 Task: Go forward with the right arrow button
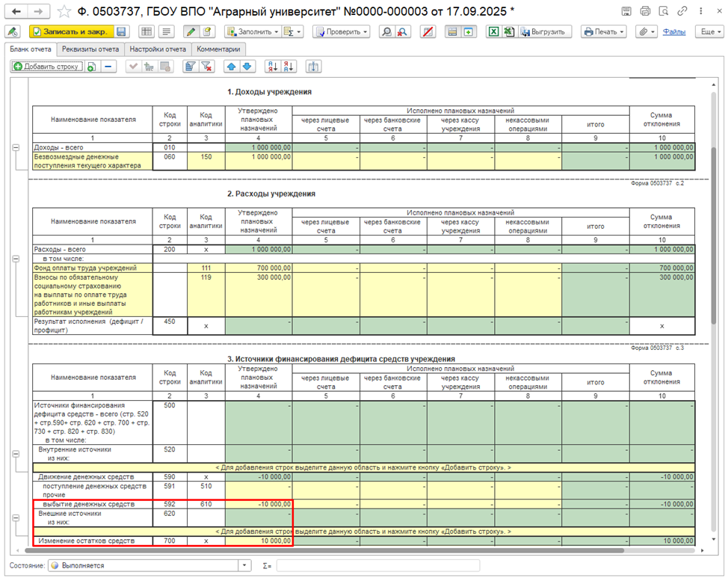39,12
